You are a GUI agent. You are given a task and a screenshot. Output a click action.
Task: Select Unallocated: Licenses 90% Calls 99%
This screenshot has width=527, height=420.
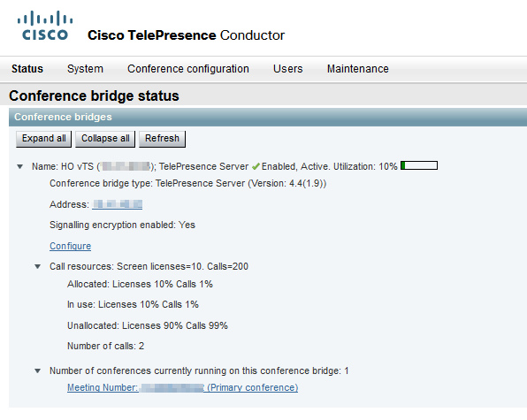pos(148,325)
